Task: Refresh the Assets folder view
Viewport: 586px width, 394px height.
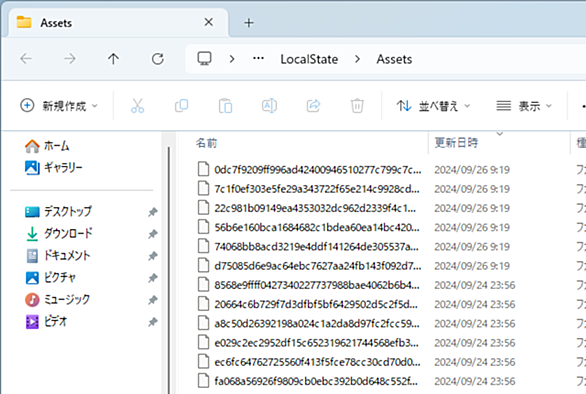Action: 157,59
